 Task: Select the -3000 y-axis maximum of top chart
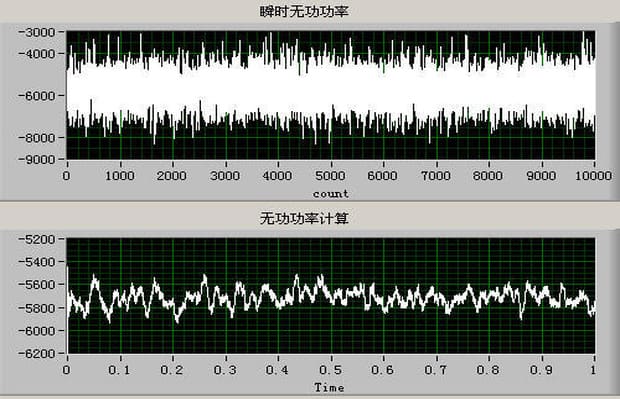pos(36,32)
